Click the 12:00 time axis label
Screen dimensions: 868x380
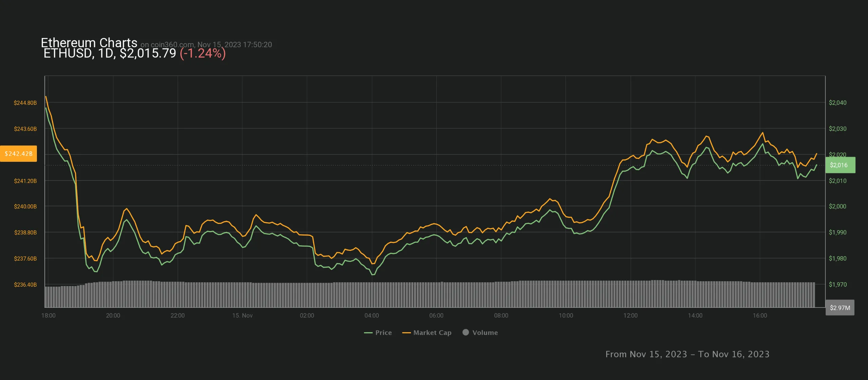(x=630, y=316)
